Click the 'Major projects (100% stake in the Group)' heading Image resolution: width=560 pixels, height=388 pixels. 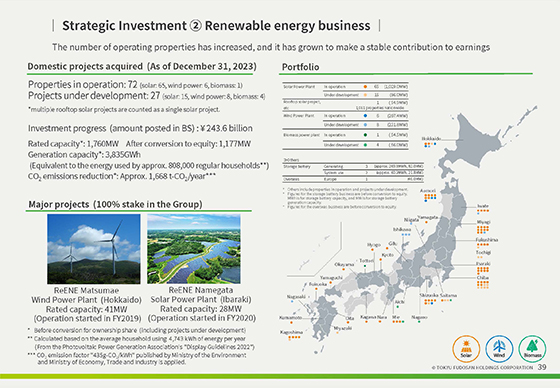115,204
